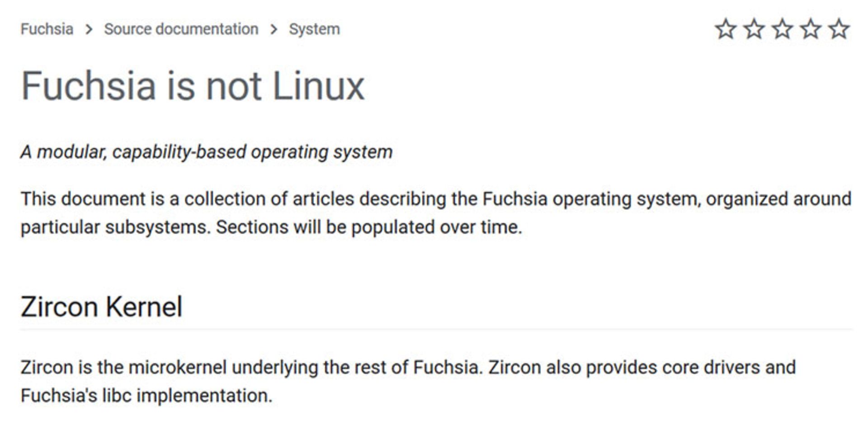Give the page three stars

tap(783, 29)
